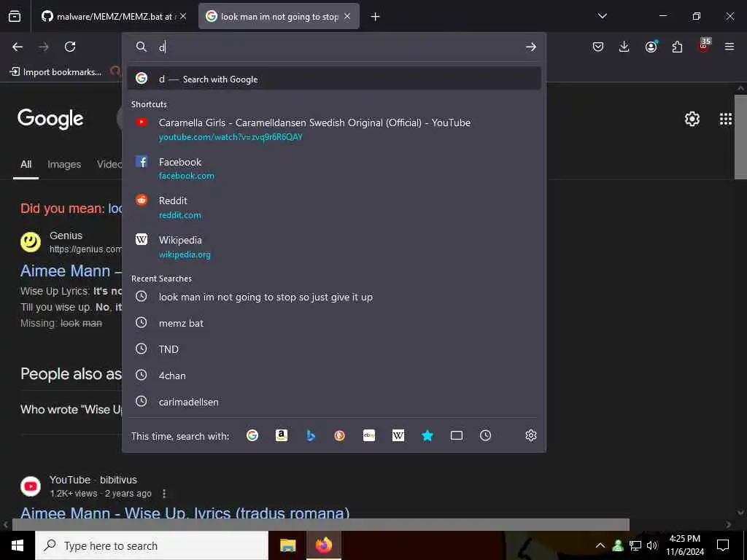
Task: Select the All results tab
Action: (26, 165)
